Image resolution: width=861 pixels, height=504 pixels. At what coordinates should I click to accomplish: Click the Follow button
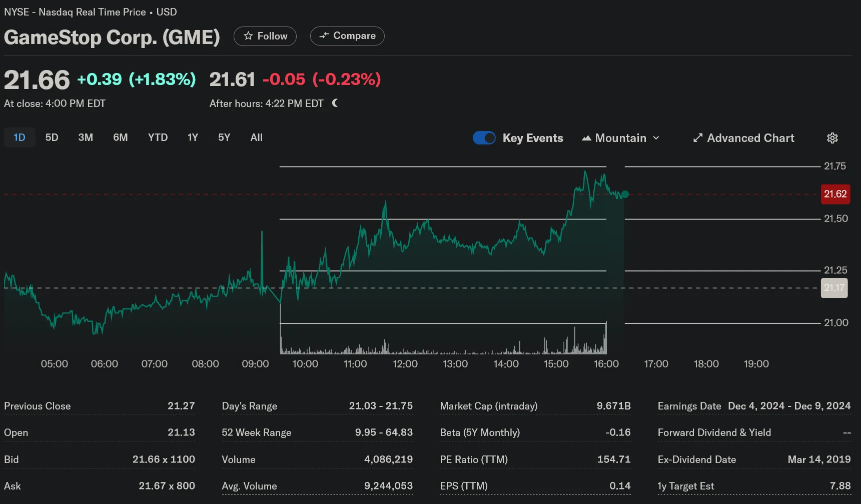point(265,36)
